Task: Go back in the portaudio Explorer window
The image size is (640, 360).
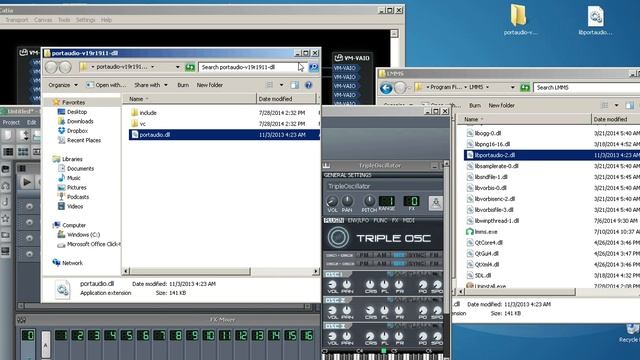Action: pyautogui.click(x=51, y=67)
